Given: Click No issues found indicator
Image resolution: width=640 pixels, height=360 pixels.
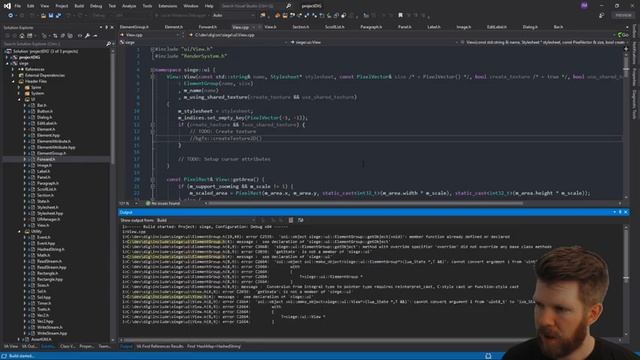Looking at the screenshot, I should pos(163,203).
